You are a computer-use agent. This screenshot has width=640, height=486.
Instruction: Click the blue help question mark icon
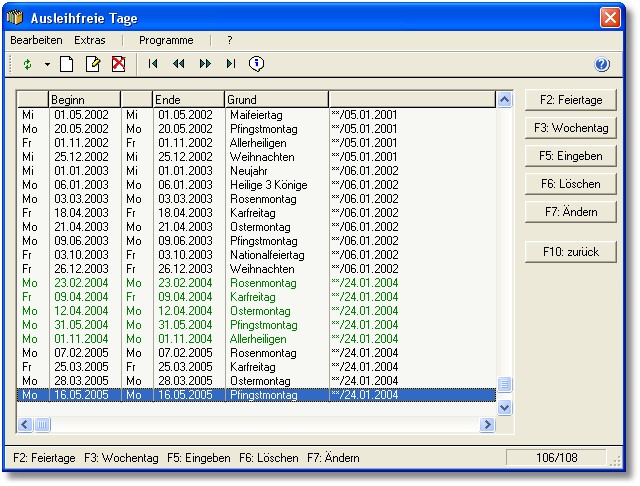coord(602,65)
